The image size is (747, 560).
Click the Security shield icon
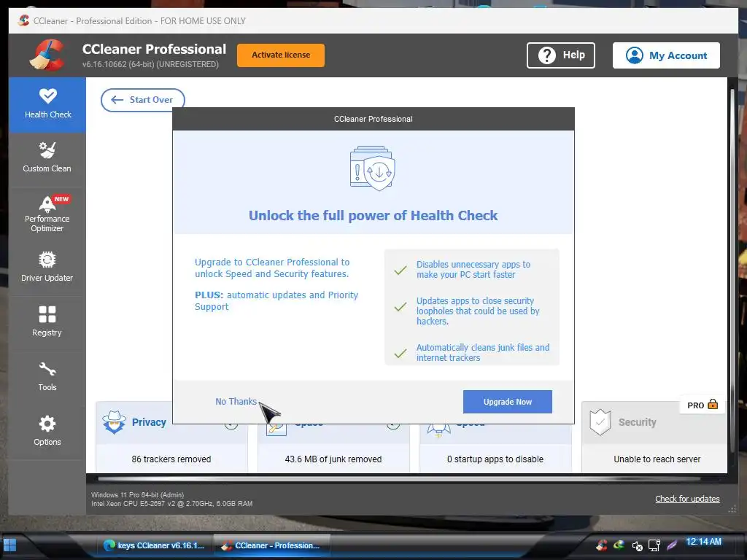[x=600, y=422]
